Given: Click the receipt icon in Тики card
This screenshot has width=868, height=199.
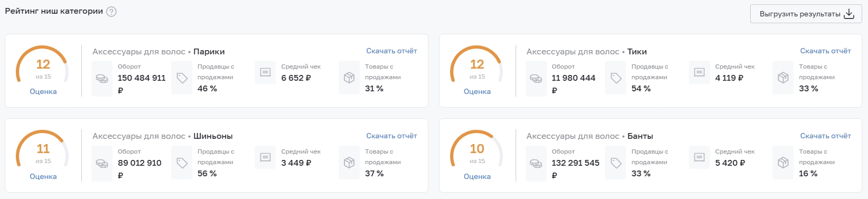Looking at the screenshot, I should [699, 72].
